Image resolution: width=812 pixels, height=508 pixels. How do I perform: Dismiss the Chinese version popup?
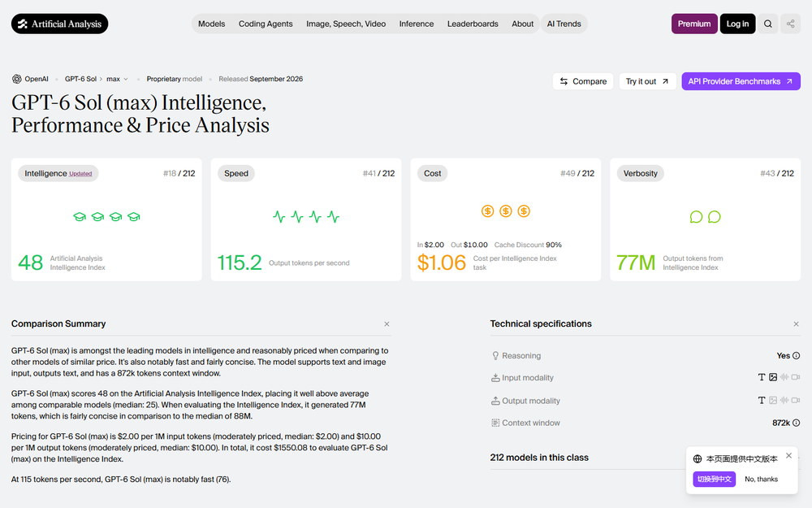pos(788,456)
